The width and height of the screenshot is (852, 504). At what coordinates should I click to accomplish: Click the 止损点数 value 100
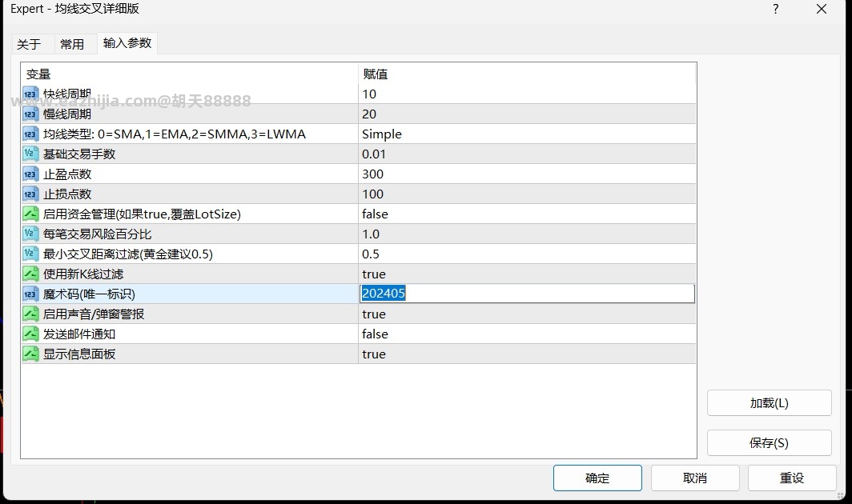pyautogui.click(x=527, y=194)
